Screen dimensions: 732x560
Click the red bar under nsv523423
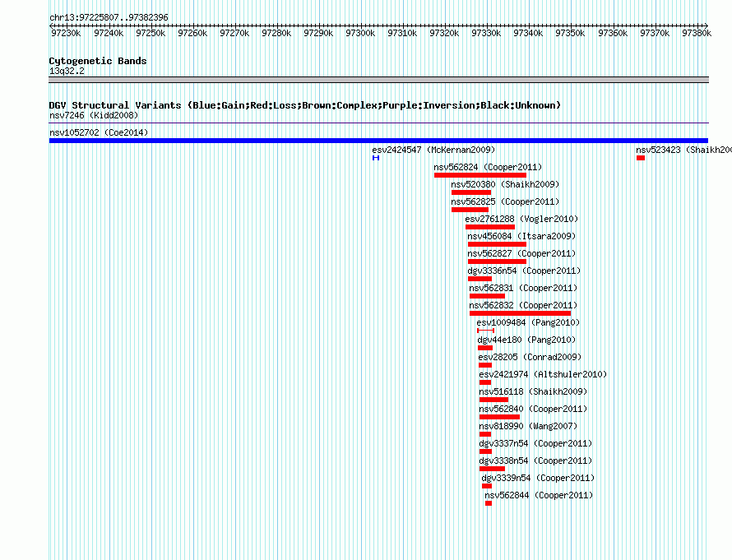(x=641, y=158)
